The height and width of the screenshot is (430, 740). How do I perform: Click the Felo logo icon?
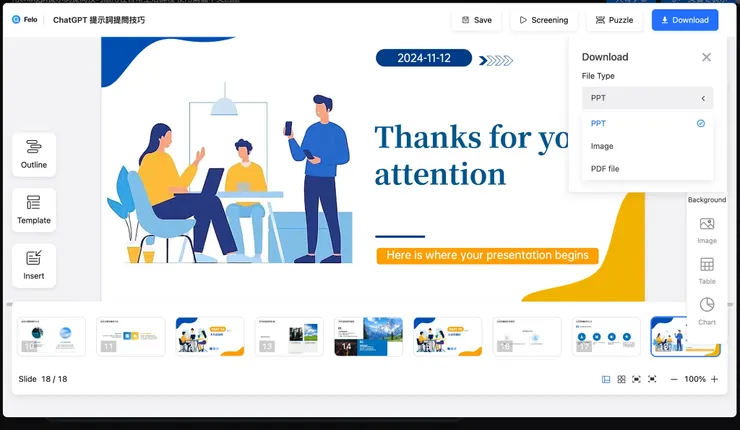tap(16, 19)
